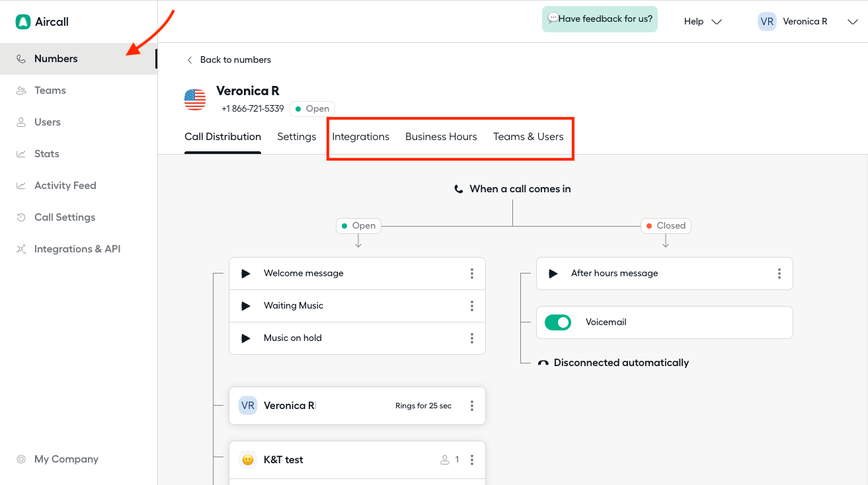This screenshot has width=868, height=485.
Task: Open Integrations & API in sidebar
Action: tap(79, 249)
